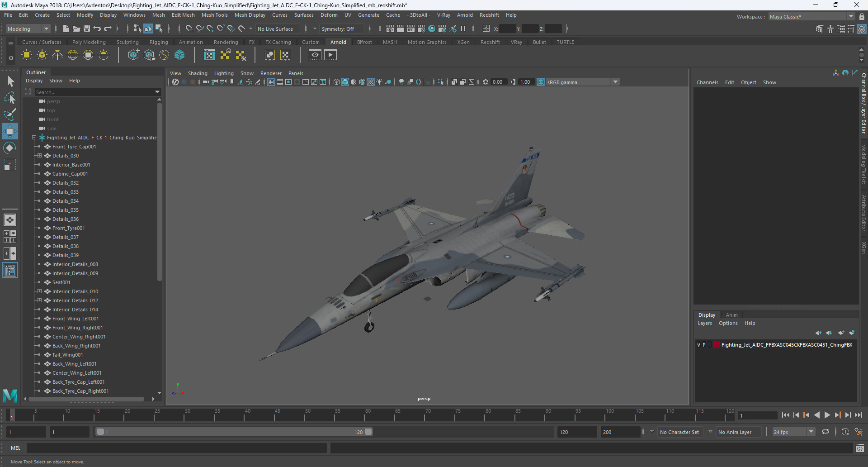Toggle Use All Lights in the viewport toolbar

point(379,82)
